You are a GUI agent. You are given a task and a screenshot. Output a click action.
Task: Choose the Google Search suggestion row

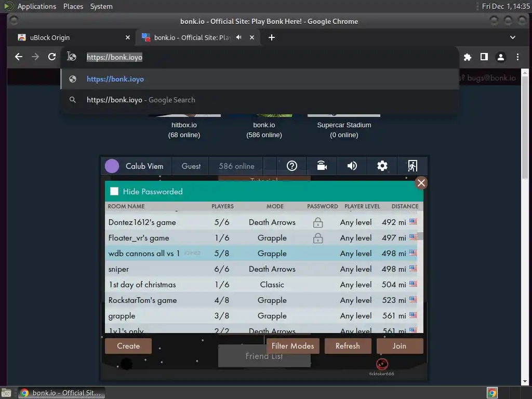260,100
